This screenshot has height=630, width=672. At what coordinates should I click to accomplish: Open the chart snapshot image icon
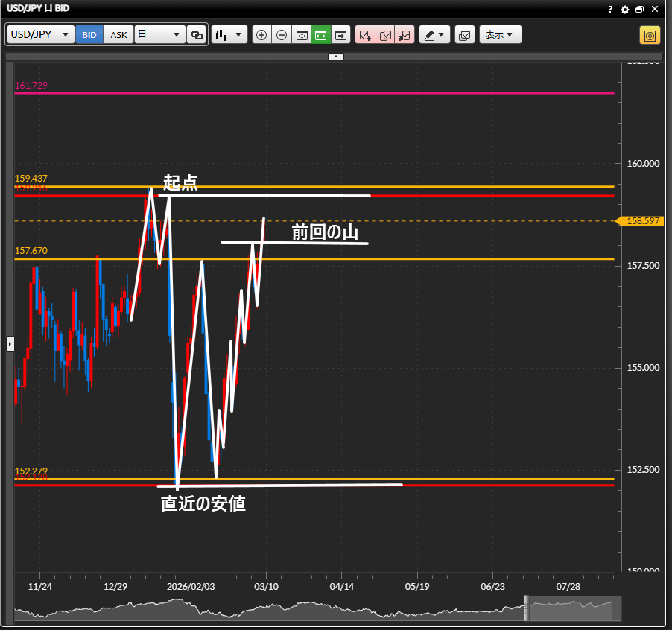coord(465,35)
